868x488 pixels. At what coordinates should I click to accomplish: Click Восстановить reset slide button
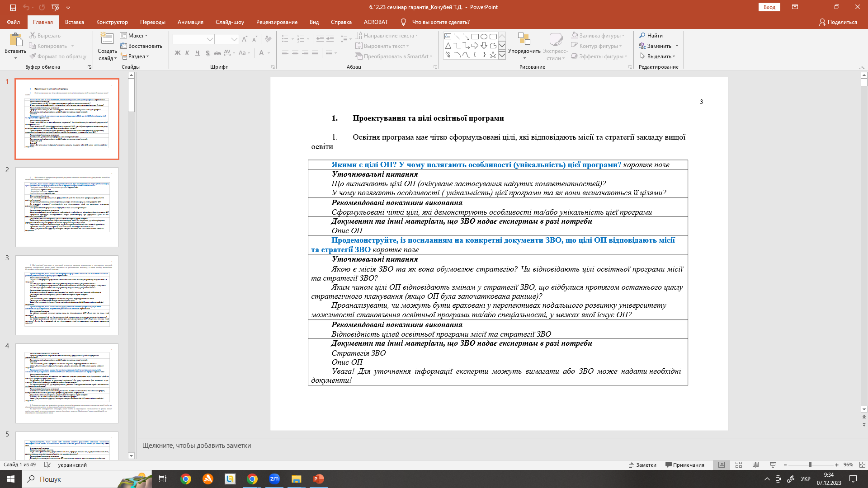(x=141, y=46)
